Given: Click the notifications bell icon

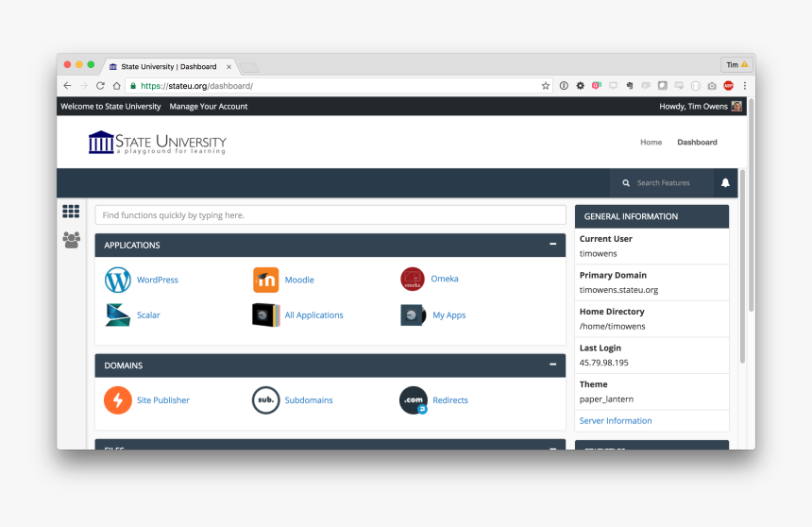Looking at the screenshot, I should click(x=725, y=183).
